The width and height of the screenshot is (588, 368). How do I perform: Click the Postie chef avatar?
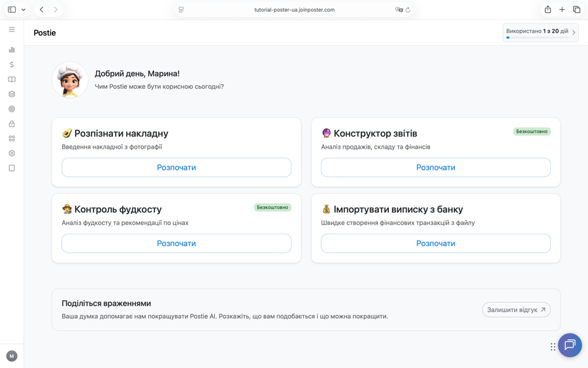pos(70,80)
